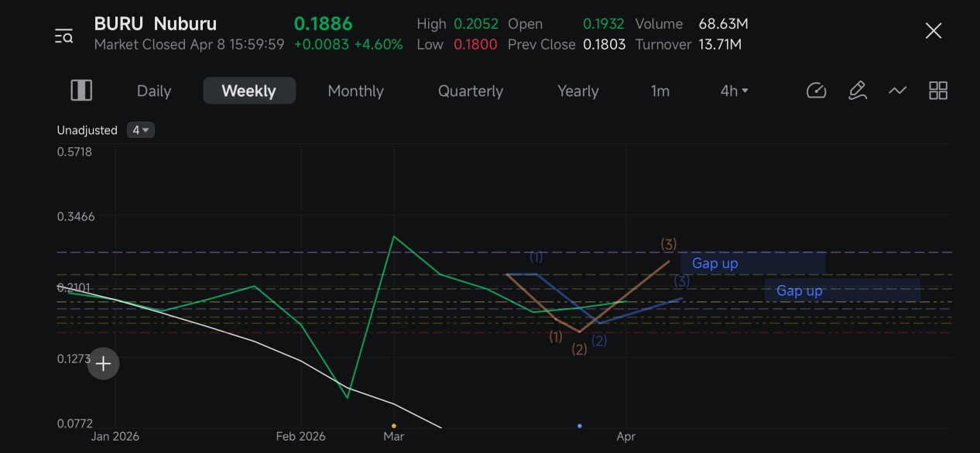The width and height of the screenshot is (980, 453).
Task: Switch to the Yearly timeframe
Action: tap(578, 91)
